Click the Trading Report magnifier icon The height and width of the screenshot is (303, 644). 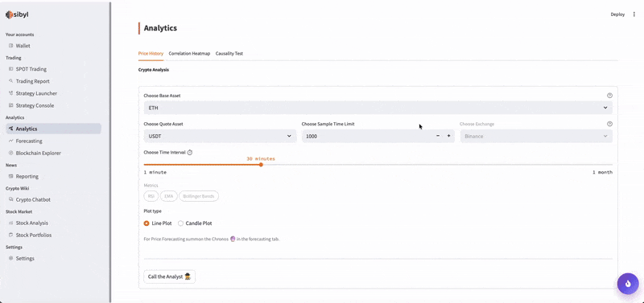tap(10, 81)
